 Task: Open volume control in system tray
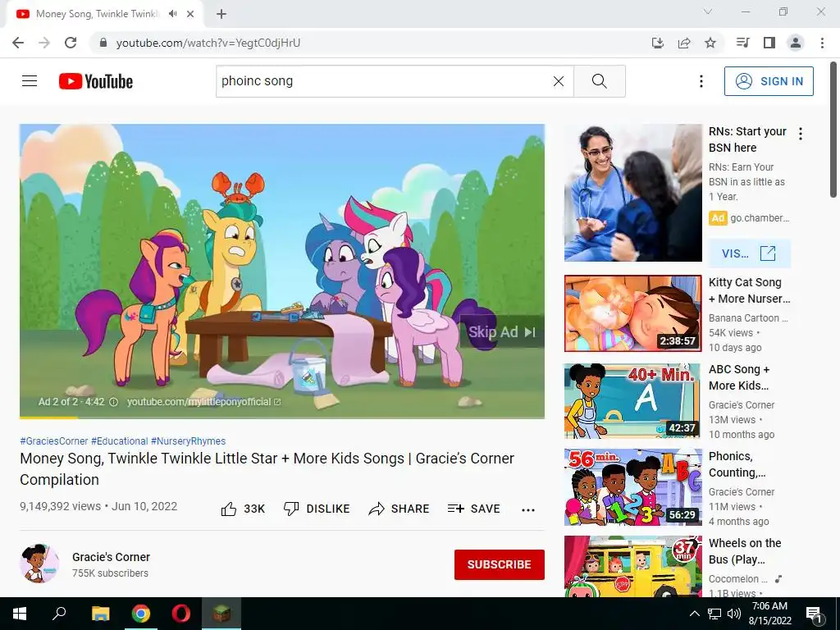(x=734, y=614)
